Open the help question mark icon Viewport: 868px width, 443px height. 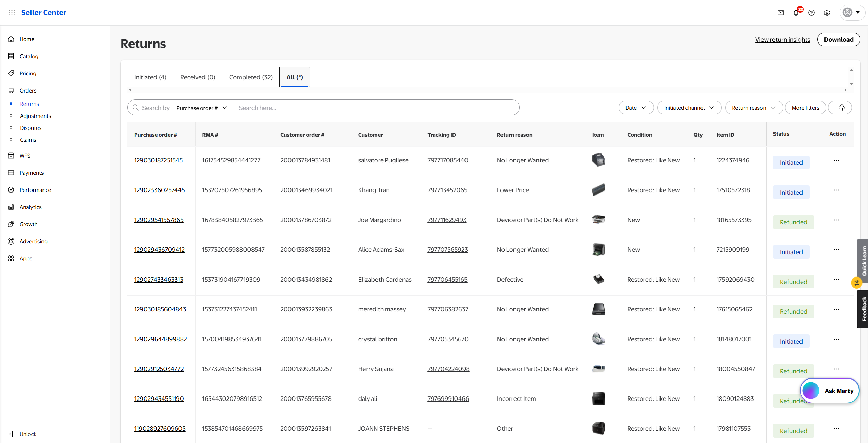(811, 13)
